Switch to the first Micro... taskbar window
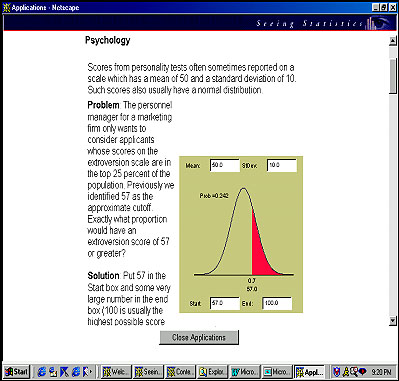399x381 pixels. click(244, 372)
